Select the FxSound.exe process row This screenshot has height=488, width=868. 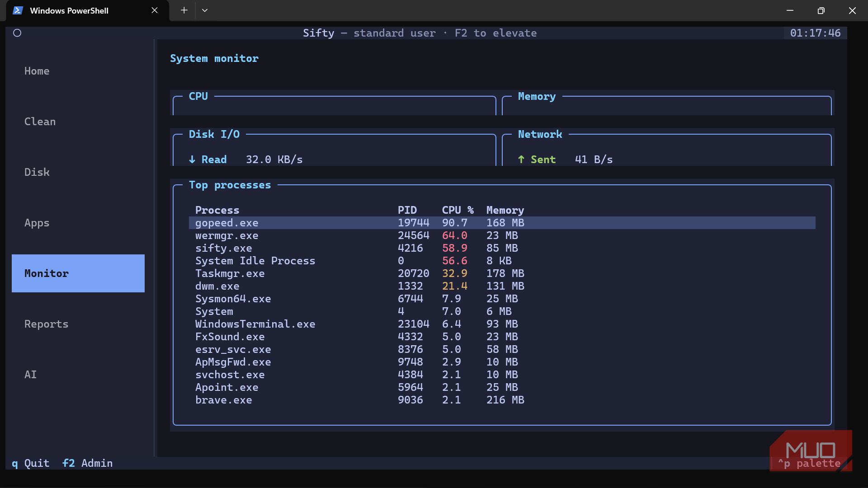pyautogui.click(x=502, y=337)
